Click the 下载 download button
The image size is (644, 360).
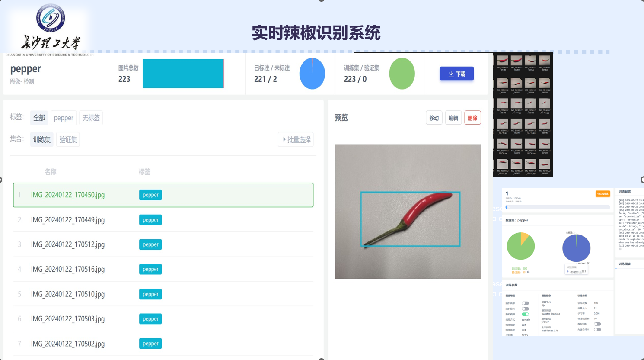456,74
